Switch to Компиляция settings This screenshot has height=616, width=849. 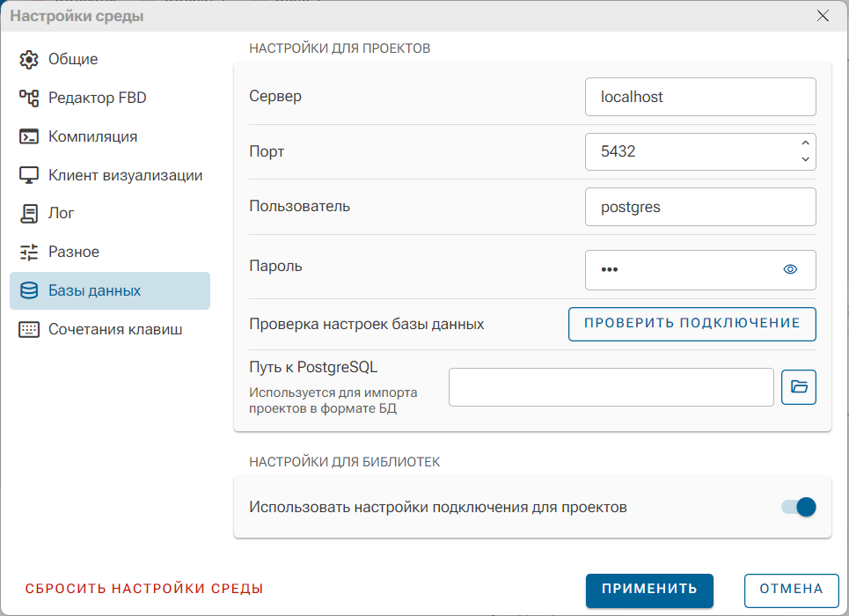(x=110, y=136)
